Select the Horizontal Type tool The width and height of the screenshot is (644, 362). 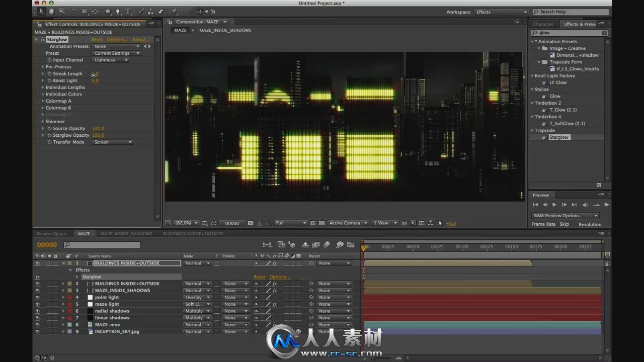128,11
